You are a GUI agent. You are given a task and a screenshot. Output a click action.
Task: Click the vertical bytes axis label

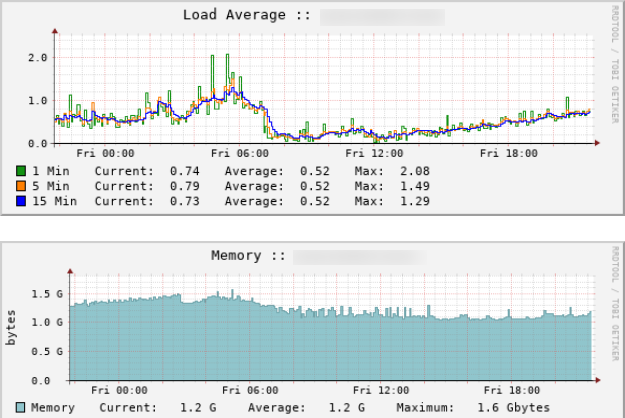tap(12, 328)
